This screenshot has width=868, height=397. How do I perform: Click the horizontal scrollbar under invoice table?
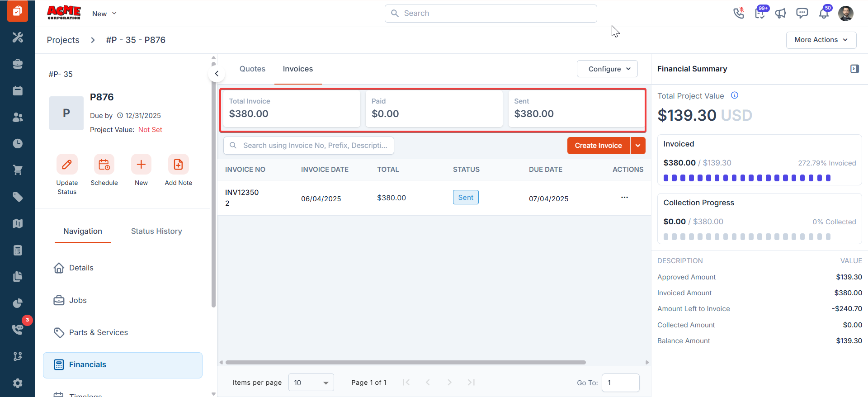click(x=406, y=362)
